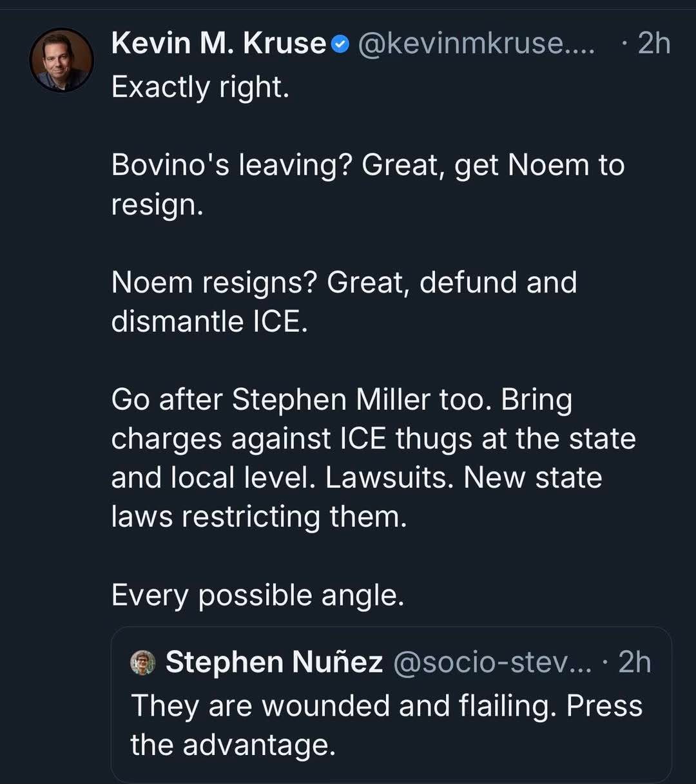Click the "Exactly right." opening line
Viewport: 696px width, 784px height.
[200, 86]
